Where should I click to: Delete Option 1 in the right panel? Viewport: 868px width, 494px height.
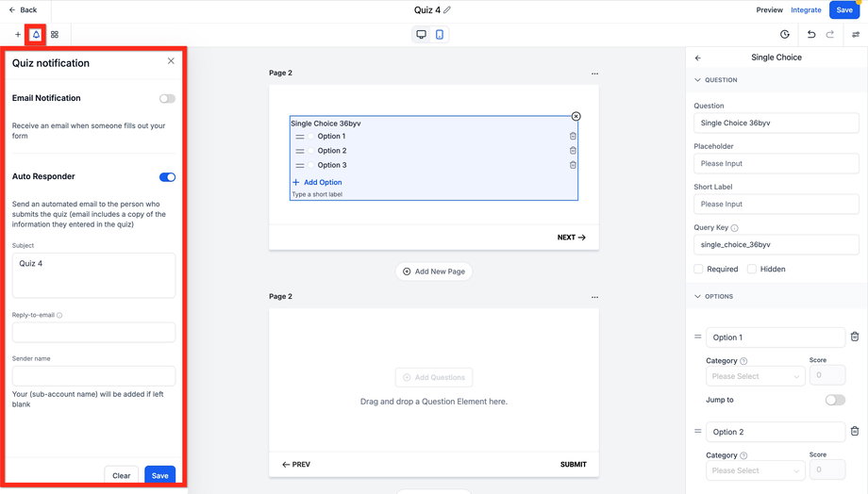[x=855, y=337]
